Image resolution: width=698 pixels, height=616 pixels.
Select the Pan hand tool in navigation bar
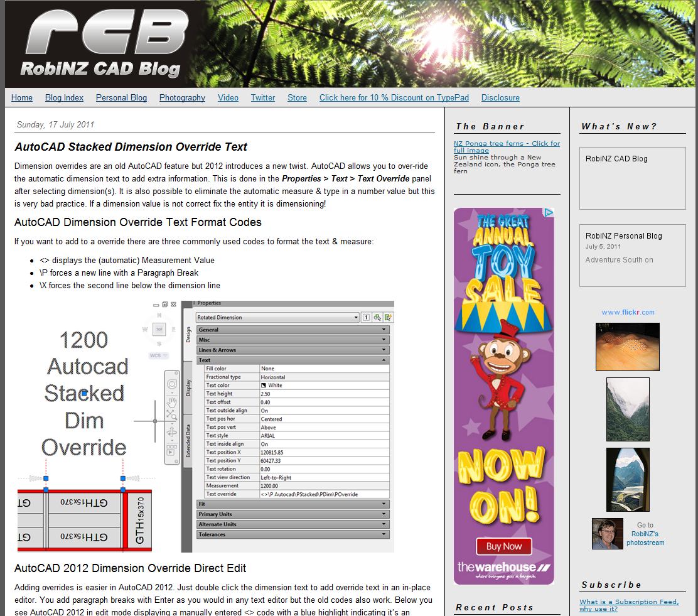171,402
